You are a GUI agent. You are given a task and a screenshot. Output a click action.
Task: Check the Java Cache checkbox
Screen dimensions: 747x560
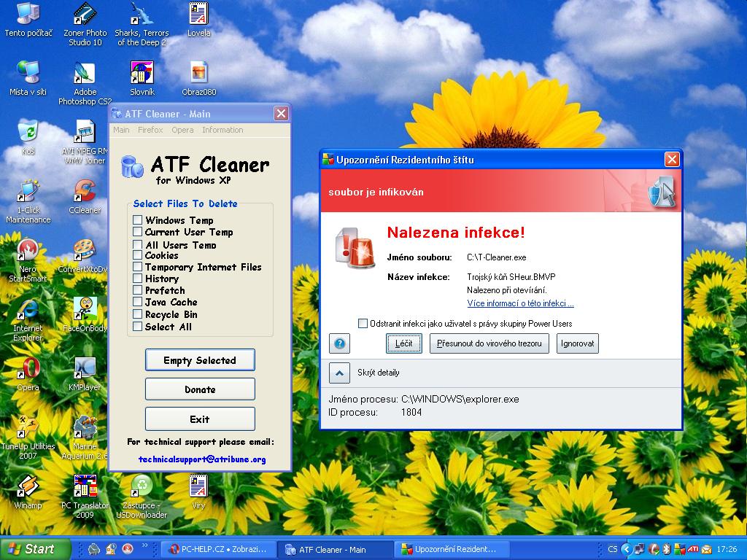(137, 301)
